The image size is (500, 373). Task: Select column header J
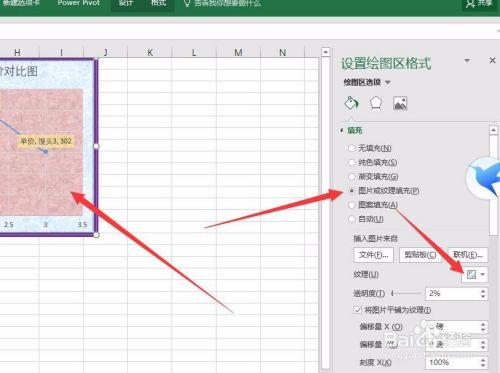pyautogui.click(x=105, y=52)
